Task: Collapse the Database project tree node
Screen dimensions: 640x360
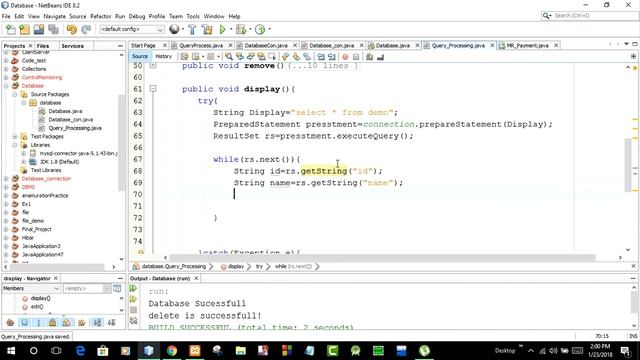Action: [6, 86]
